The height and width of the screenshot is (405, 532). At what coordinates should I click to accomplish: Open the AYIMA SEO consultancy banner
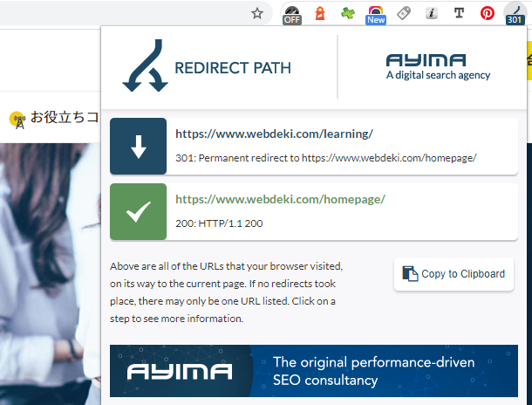tap(314, 371)
